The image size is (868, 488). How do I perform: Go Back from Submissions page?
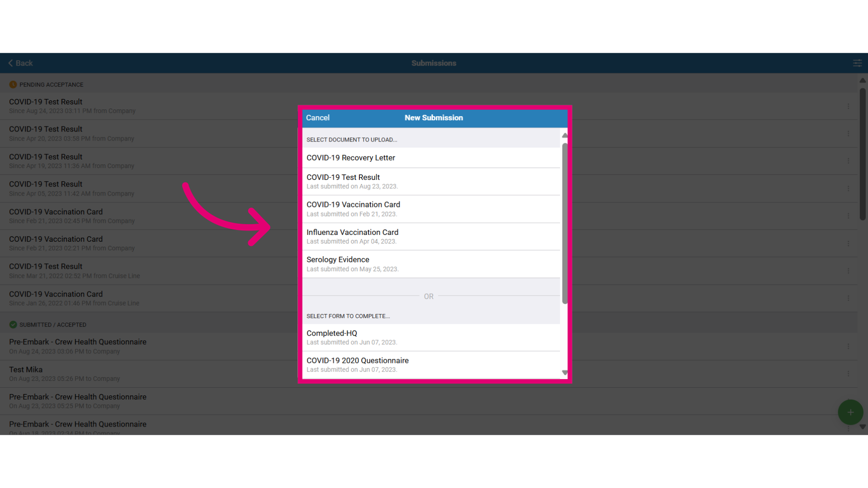click(21, 63)
